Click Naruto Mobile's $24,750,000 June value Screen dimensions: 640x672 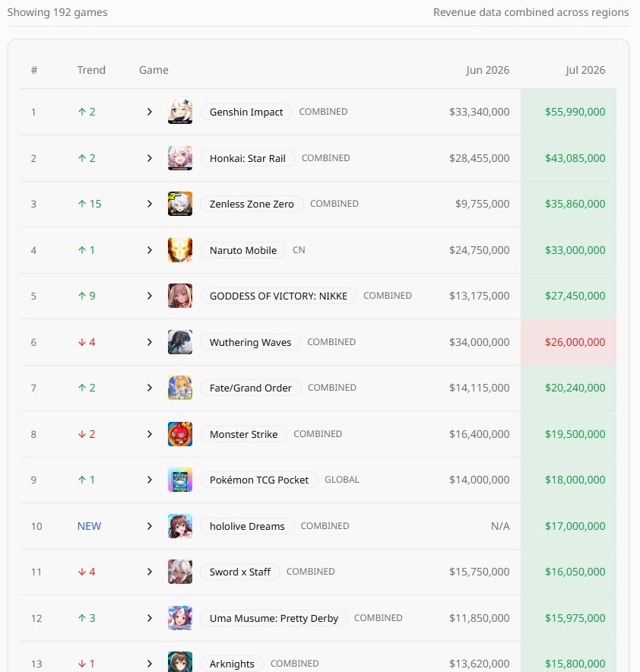point(480,250)
